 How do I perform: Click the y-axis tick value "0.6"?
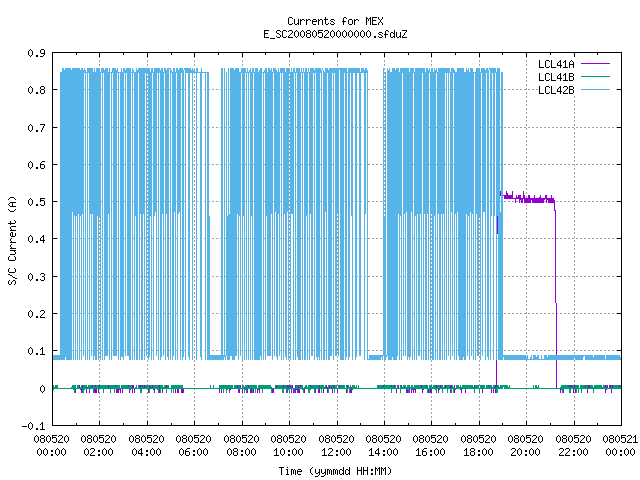(36, 165)
